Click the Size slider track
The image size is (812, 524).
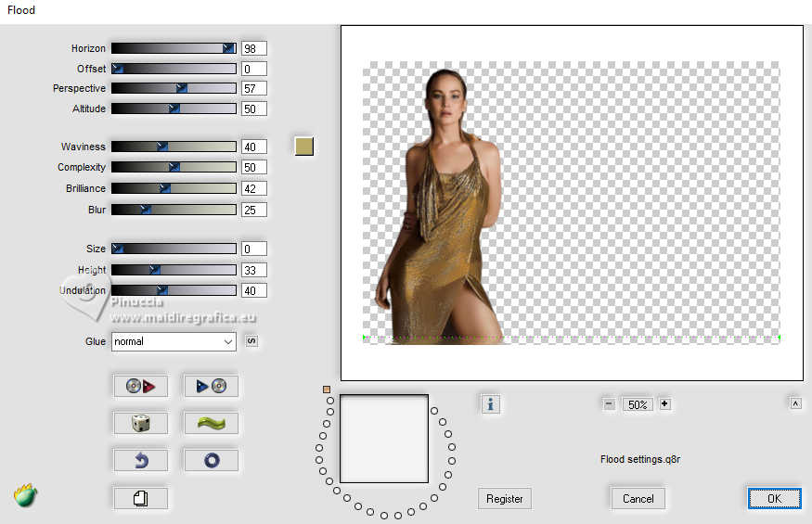(174, 249)
